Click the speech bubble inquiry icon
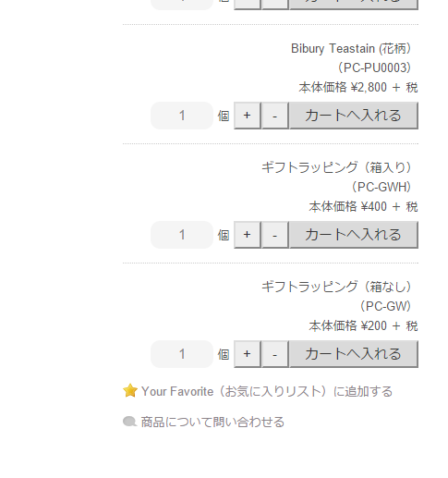This screenshot has height=478, width=448. (x=129, y=422)
